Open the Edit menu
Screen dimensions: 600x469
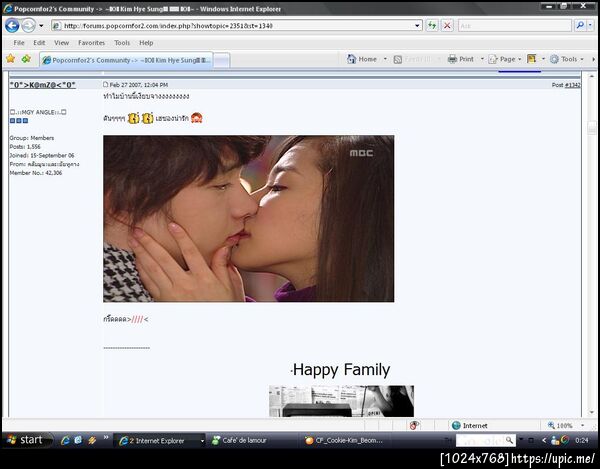[39, 43]
